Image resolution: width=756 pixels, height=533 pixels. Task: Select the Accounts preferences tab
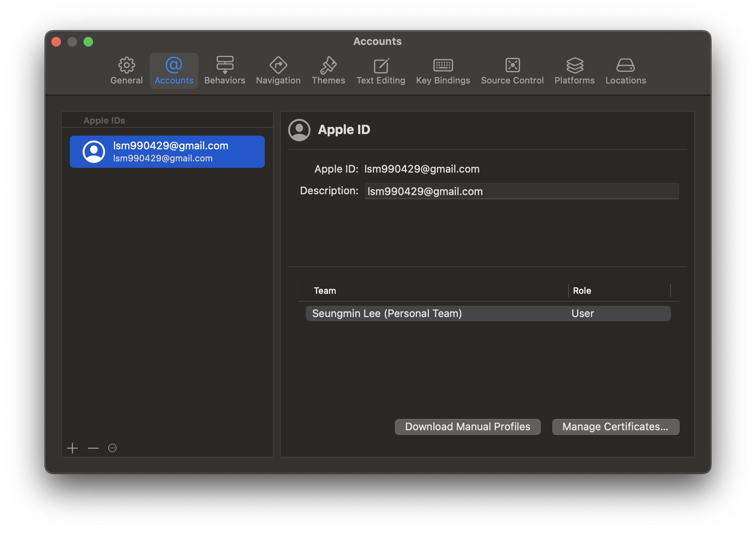pyautogui.click(x=174, y=71)
